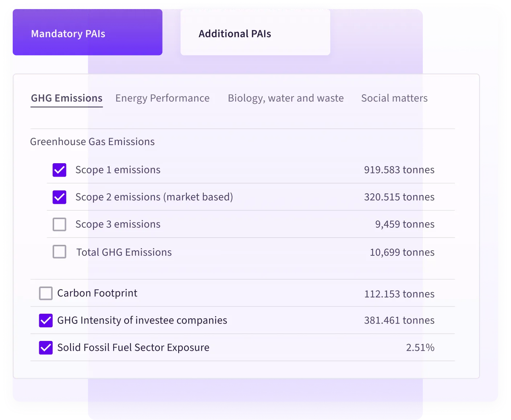The height and width of the screenshot is (420, 511).
Task: Click the Scope 1 emissions label
Action: (x=118, y=170)
